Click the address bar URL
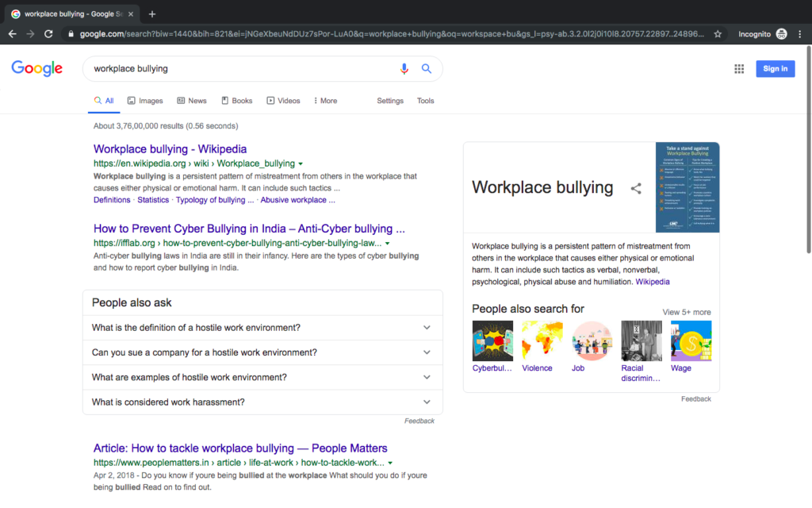 click(x=392, y=34)
